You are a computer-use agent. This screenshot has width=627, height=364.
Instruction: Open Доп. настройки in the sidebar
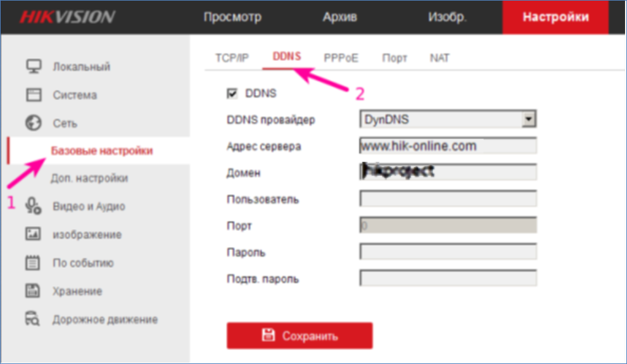tap(89, 179)
